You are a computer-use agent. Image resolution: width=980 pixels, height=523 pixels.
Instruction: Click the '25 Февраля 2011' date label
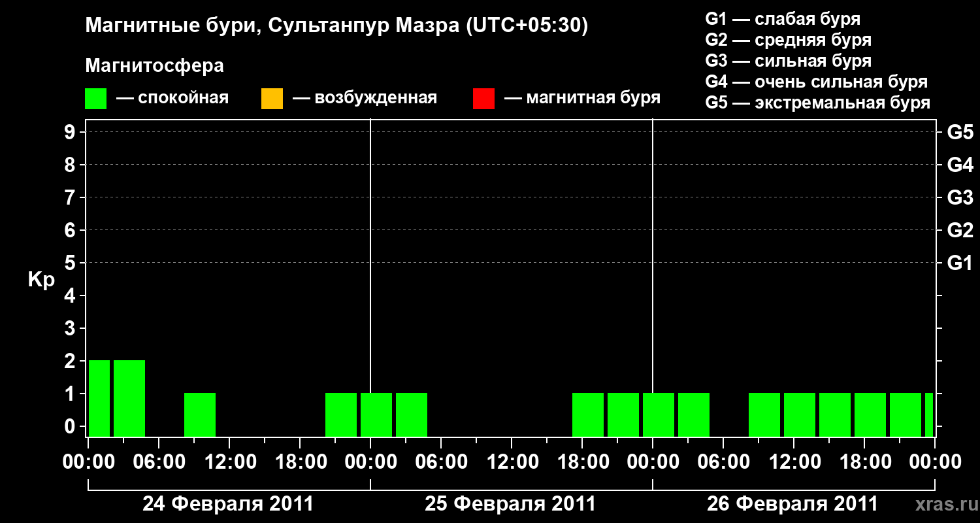[x=510, y=504]
